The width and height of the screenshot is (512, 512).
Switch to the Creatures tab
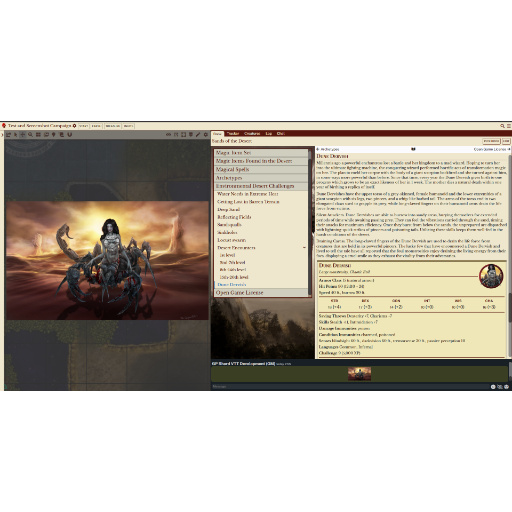pos(252,134)
